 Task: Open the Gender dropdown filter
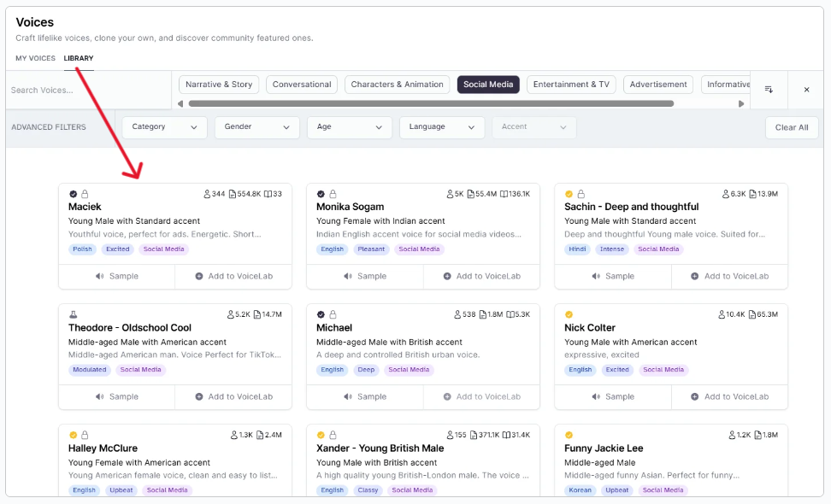pos(257,127)
